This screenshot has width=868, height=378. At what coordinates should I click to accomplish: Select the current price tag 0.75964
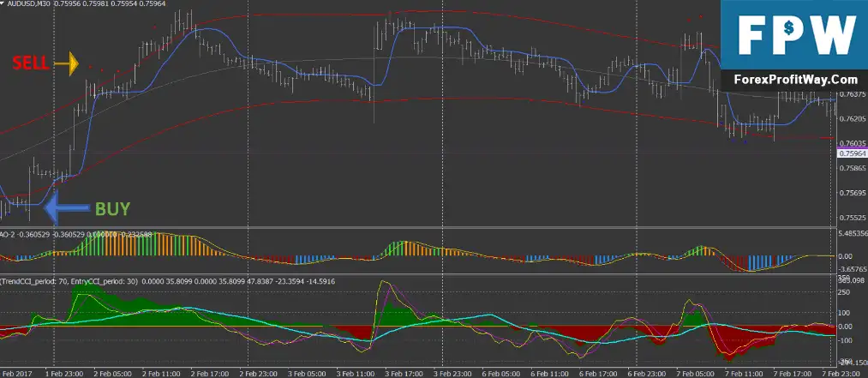click(x=853, y=153)
